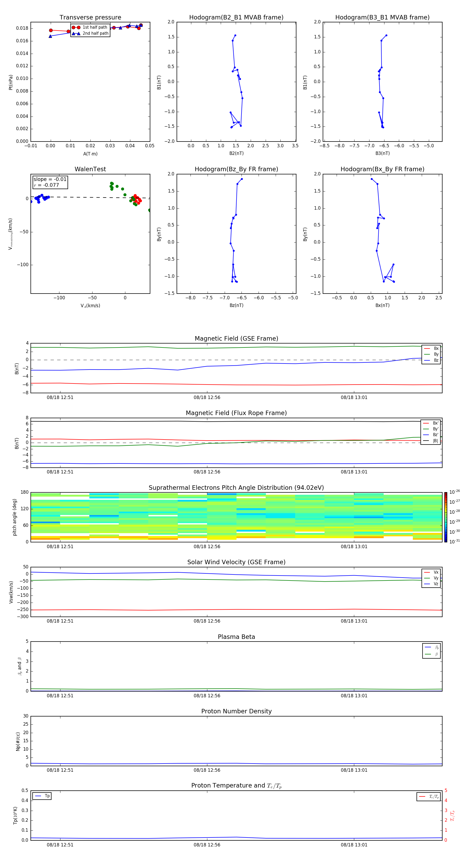Click the "2nd half path" legend entry
This screenshot has height=868, width=473.
coord(90,33)
